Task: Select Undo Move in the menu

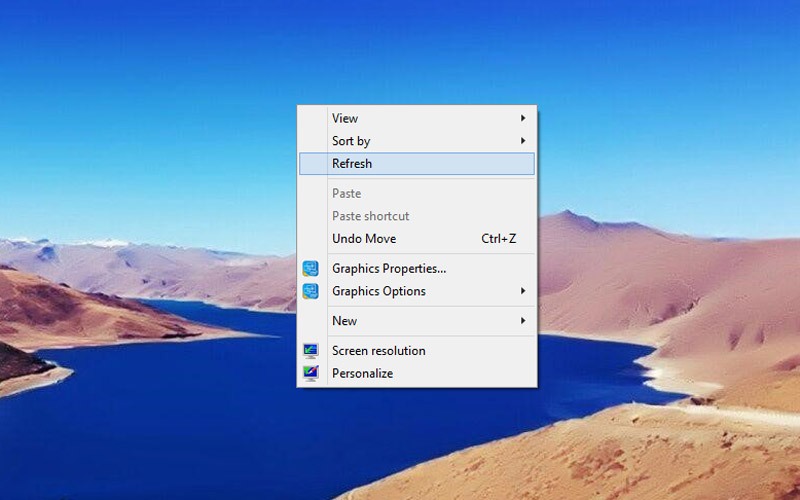Action: coord(417,238)
